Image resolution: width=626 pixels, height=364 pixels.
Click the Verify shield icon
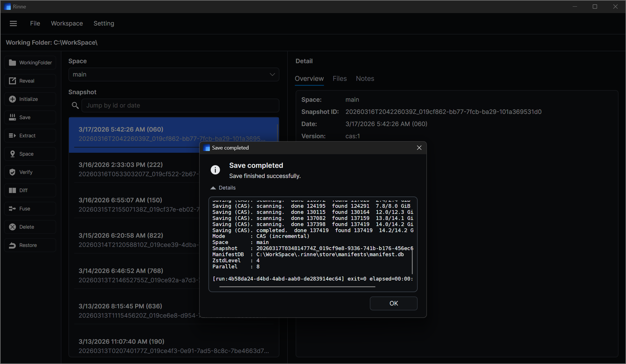(12, 172)
